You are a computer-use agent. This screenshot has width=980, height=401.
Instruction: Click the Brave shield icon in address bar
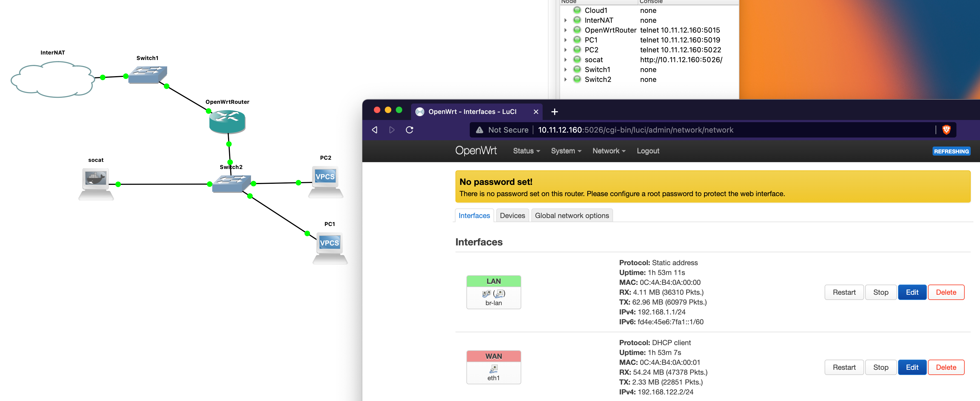947,130
